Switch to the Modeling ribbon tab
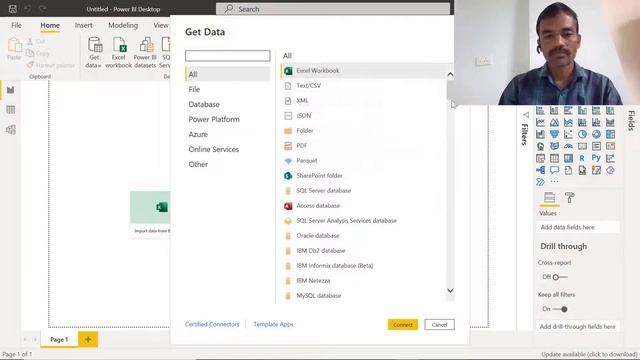The image size is (640, 360). (x=123, y=25)
